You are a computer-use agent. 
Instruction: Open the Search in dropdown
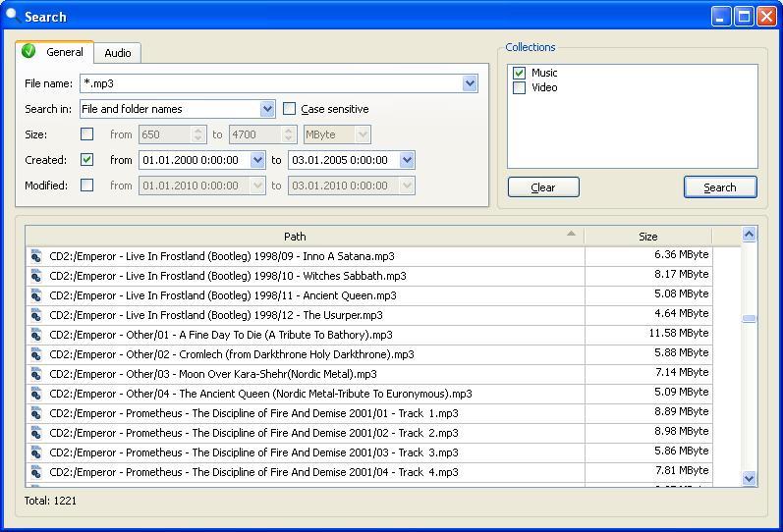[267, 109]
